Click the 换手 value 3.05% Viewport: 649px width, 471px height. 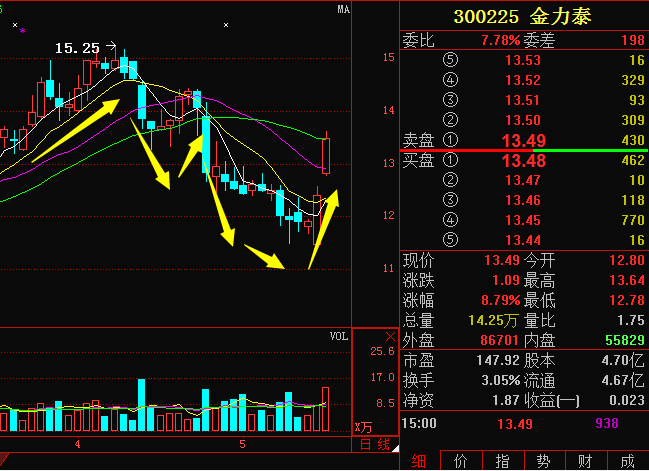(500, 380)
